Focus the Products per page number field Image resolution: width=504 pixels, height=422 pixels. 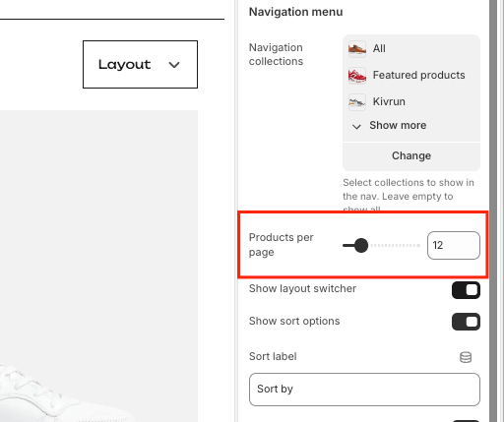click(454, 245)
